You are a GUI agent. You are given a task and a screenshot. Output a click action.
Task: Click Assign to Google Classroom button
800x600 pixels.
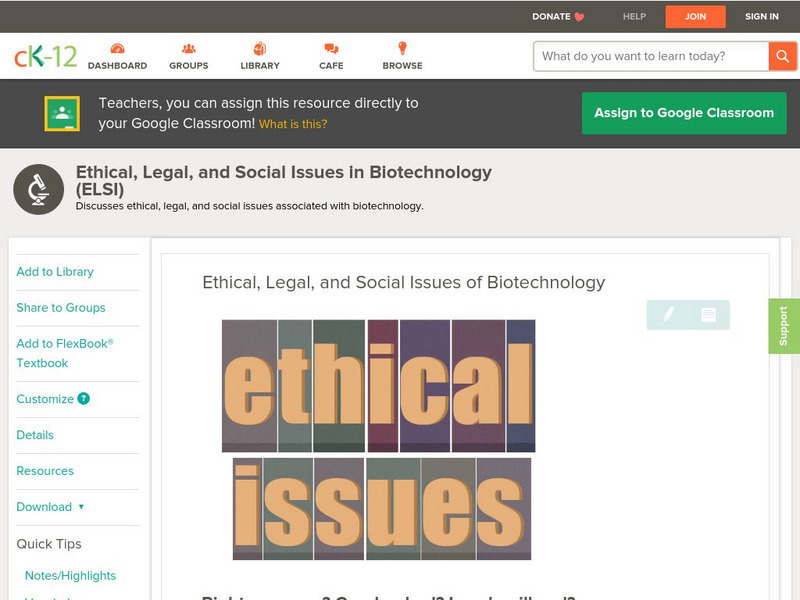click(x=684, y=113)
